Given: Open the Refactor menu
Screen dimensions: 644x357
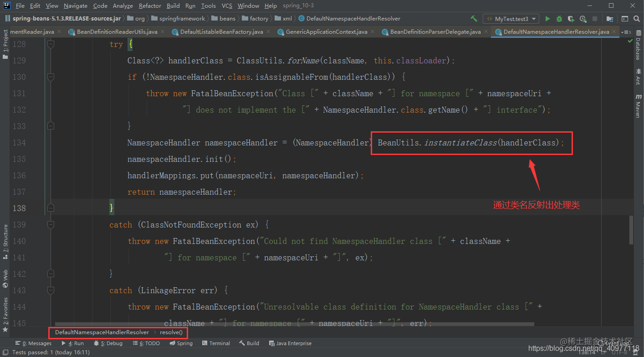Looking at the screenshot, I should (x=150, y=5).
